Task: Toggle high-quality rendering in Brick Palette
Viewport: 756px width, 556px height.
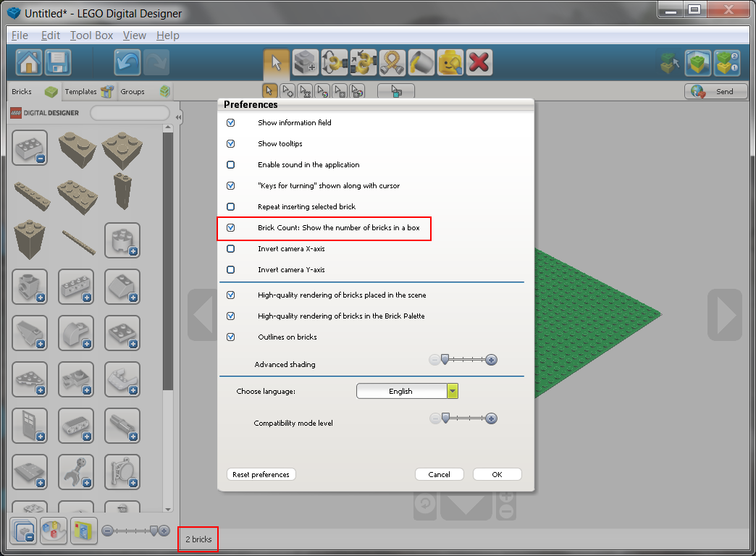Action: pos(230,316)
